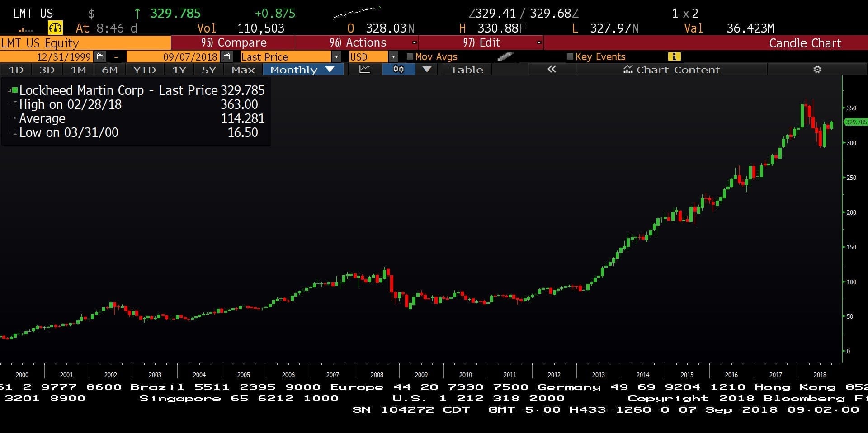Click the green up arrow price indicator
The image size is (868, 433).
(137, 14)
